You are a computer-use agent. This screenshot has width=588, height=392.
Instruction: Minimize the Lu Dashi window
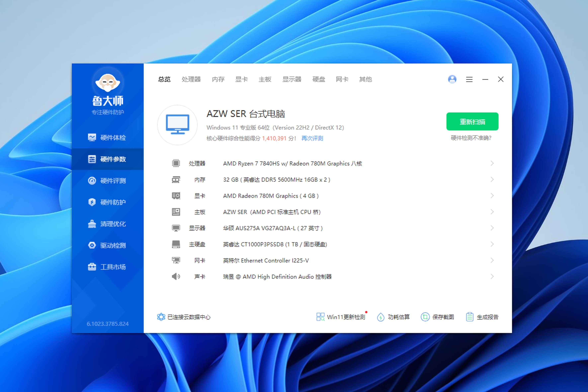click(x=485, y=79)
